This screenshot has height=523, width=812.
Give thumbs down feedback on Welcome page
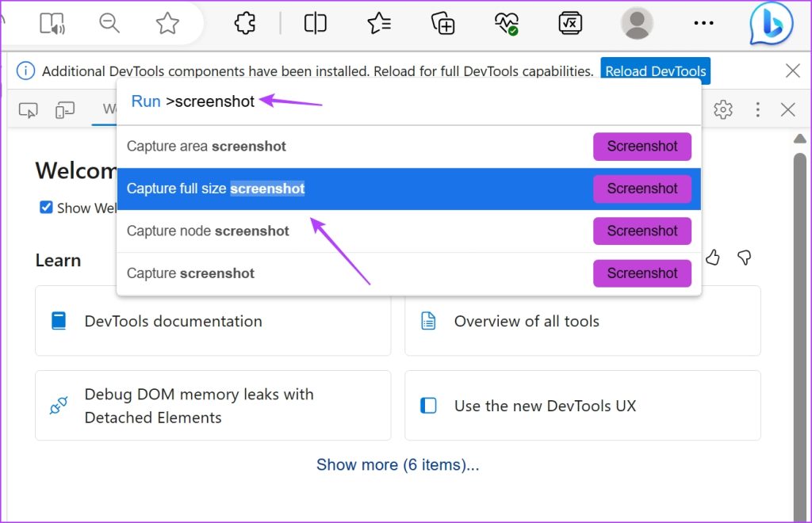click(744, 258)
